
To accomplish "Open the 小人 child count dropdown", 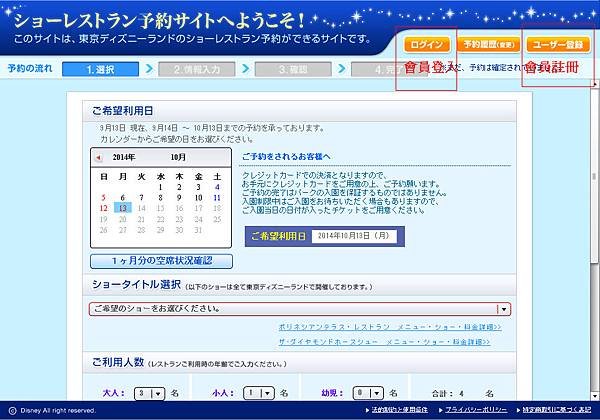I will (x=259, y=393).
